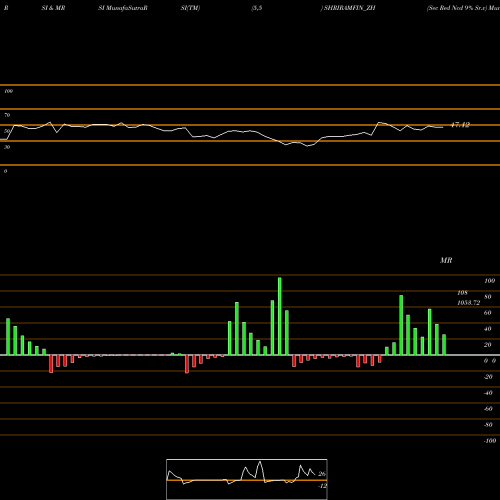
Task: Click the '(5,5' parameter text in header
Action: click(x=257, y=8)
